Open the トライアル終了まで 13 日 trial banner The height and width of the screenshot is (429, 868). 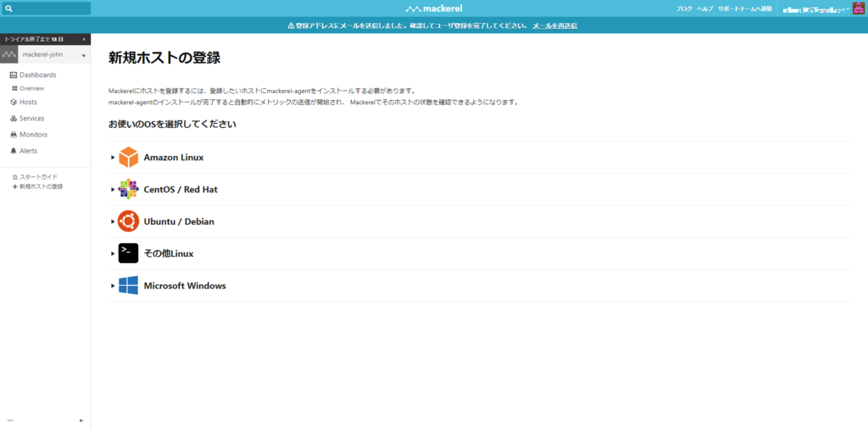[x=46, y=39]
